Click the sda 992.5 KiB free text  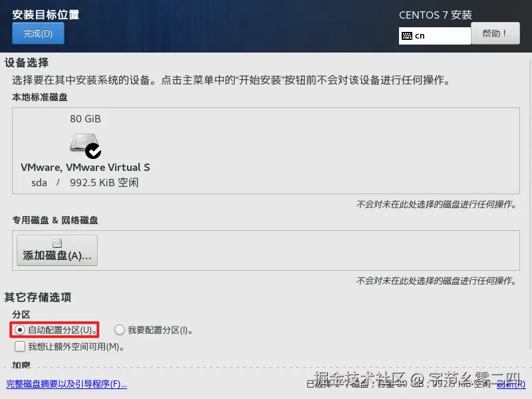click(85, 182)
